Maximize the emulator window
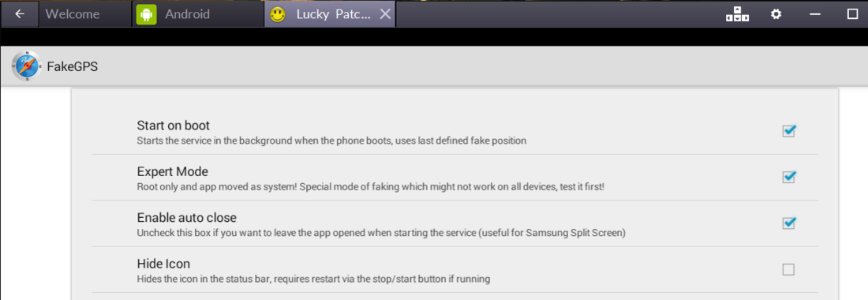The height and width of the screenshot is (300, 868). (852, 14)
